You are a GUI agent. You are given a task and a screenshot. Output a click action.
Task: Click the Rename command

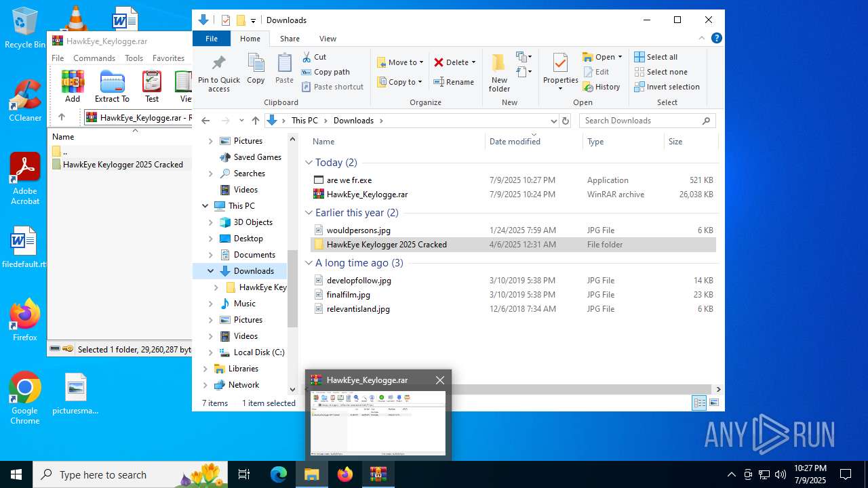click(454, 82)
